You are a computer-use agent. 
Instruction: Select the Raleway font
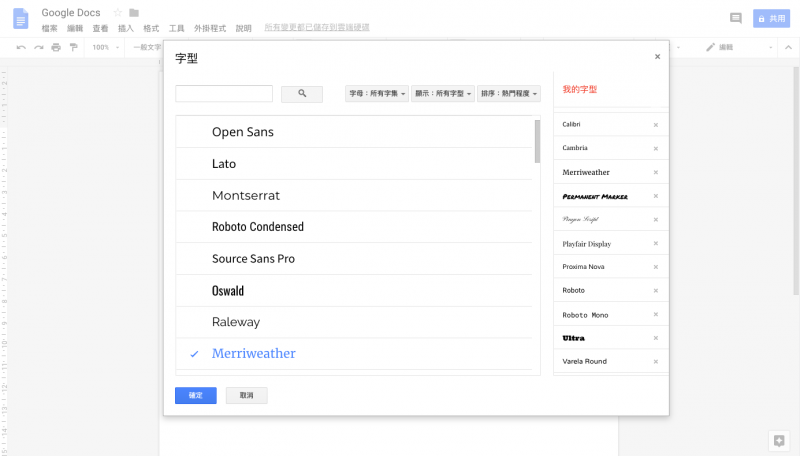(x=354, y=322)
